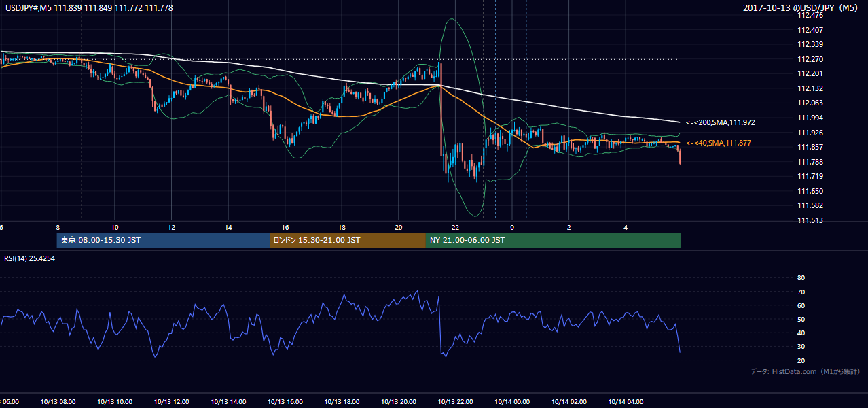Click hour label 2 under price chart
This screenshot has width=868, height=408.
(x=568, y=227)
